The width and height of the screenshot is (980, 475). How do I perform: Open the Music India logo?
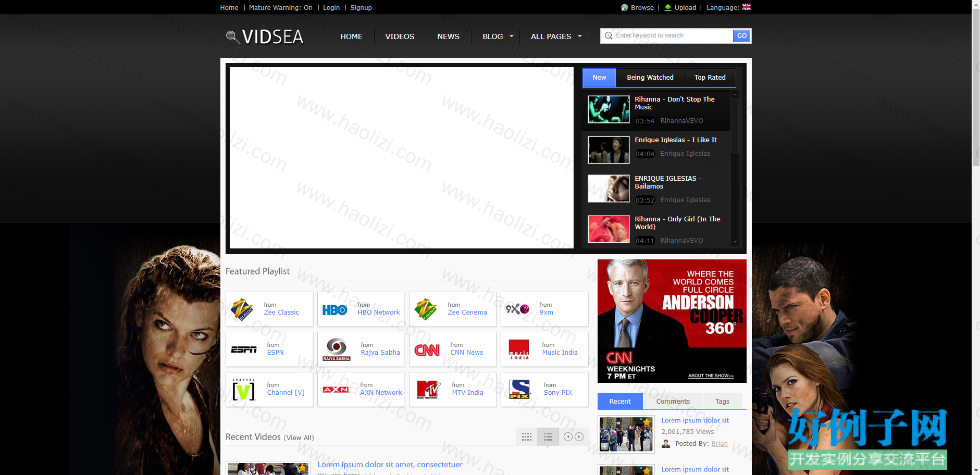point(519,349)
